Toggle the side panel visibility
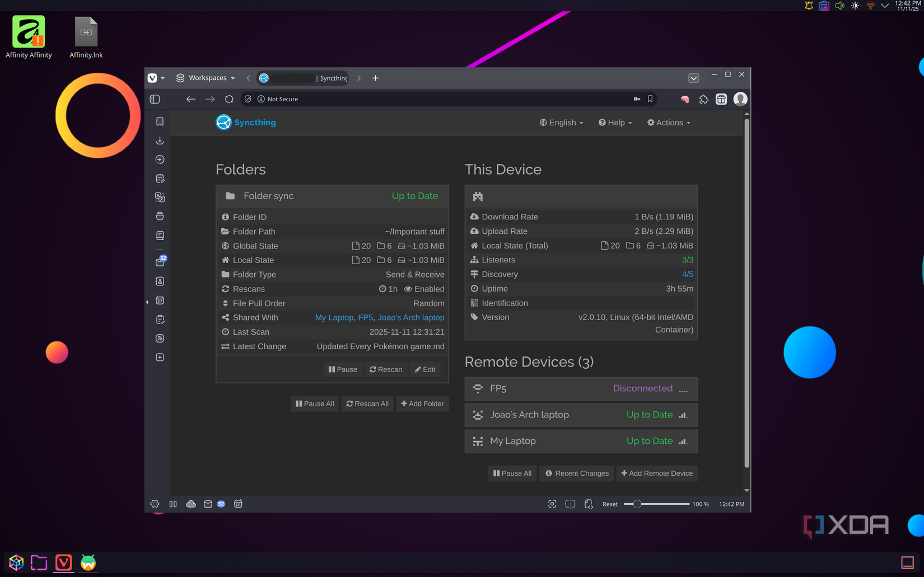 155,99
